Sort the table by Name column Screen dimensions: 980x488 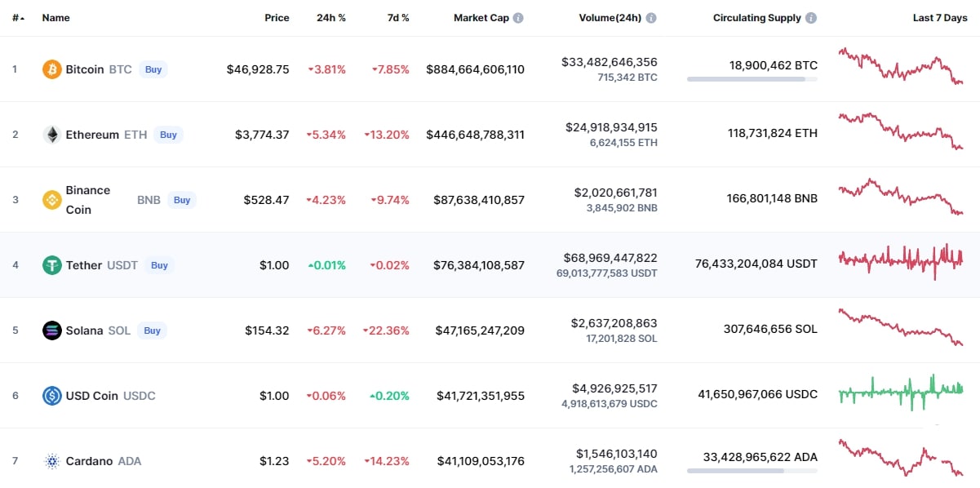click(56, 17)
